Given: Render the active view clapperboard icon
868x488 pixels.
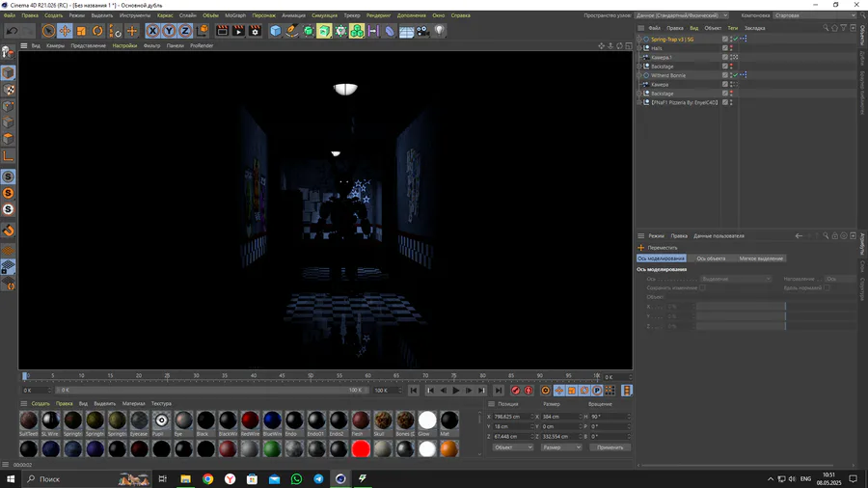Looking at the screenshot, I should tap(222, 31).
